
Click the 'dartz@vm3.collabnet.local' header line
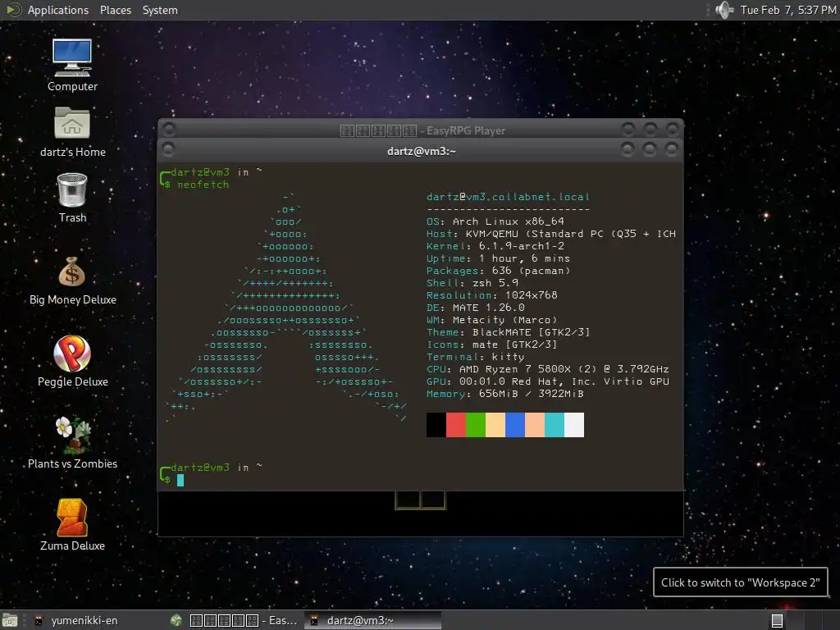coord(508,197)
